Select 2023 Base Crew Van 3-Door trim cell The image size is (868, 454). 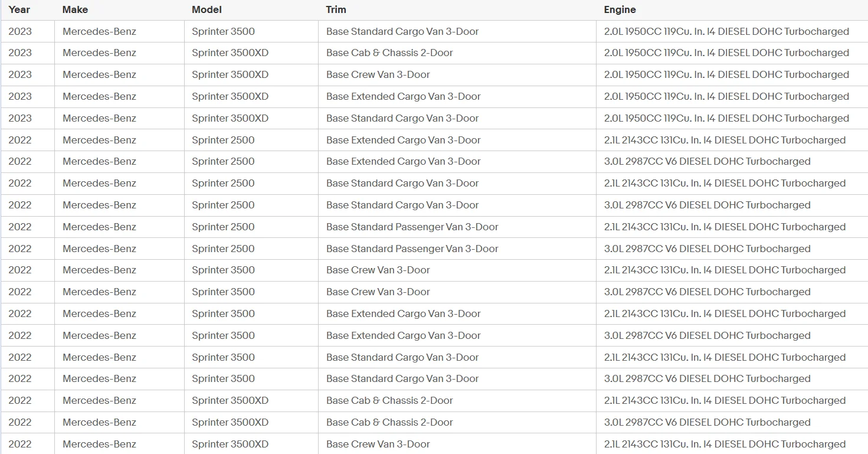tap(457, 75)
